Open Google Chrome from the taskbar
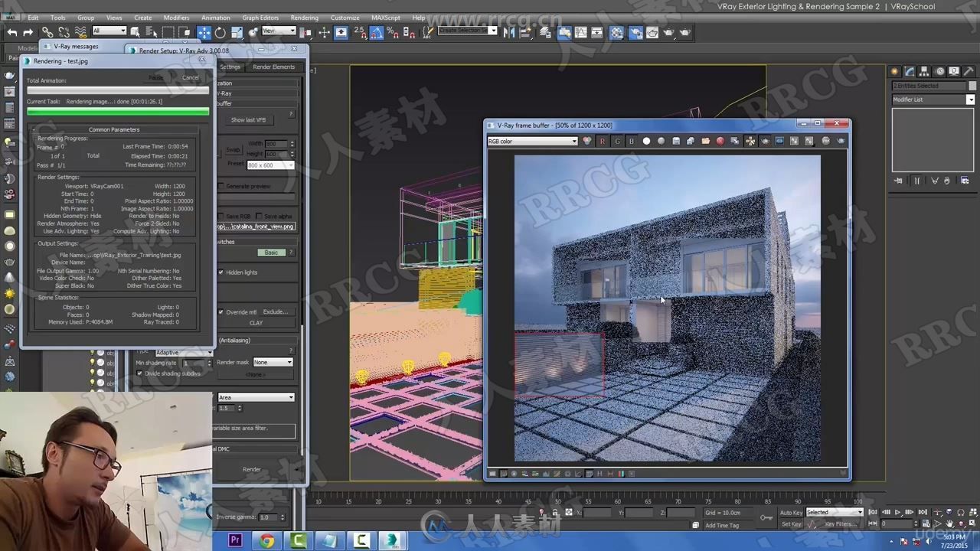Image resolution: width=980 pixels, height=551 pixels. coord(266,541)
